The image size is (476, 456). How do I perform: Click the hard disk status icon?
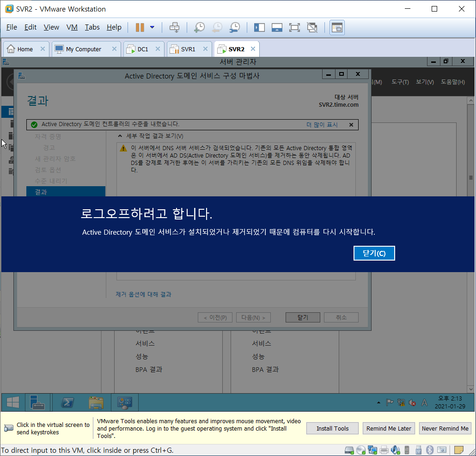[x=349, y=450]
